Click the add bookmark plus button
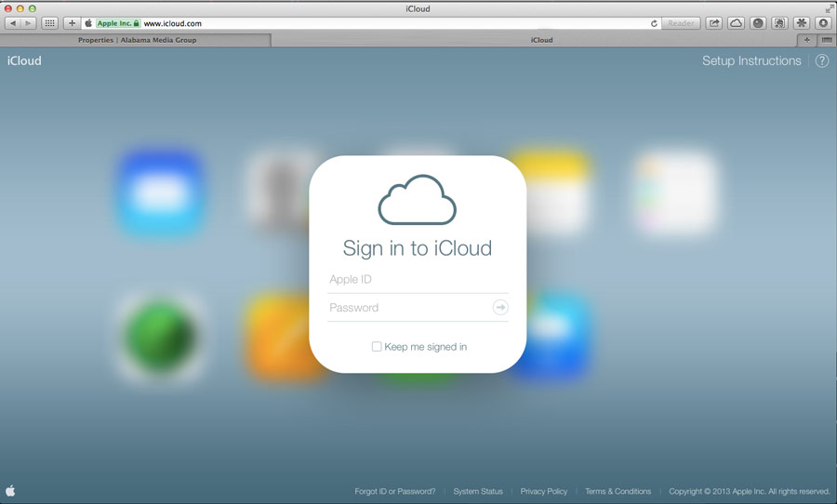 tap(72, 23)
